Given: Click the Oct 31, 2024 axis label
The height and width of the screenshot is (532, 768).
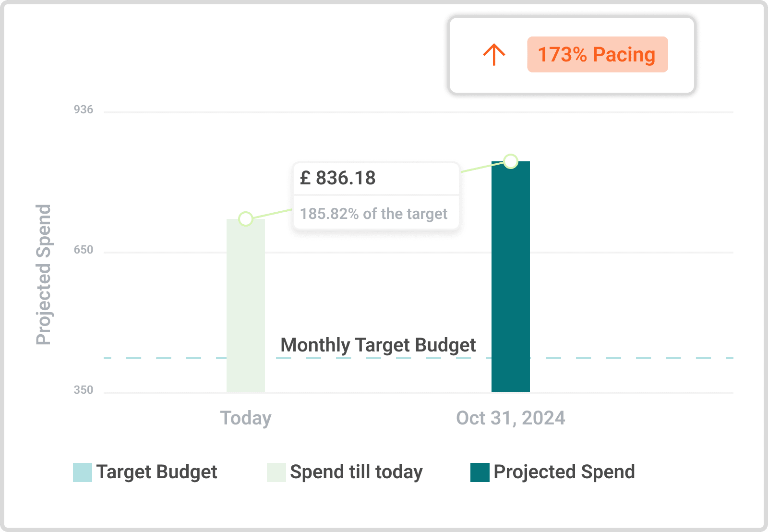Looking at the screenshot, I should click(510, 418).
